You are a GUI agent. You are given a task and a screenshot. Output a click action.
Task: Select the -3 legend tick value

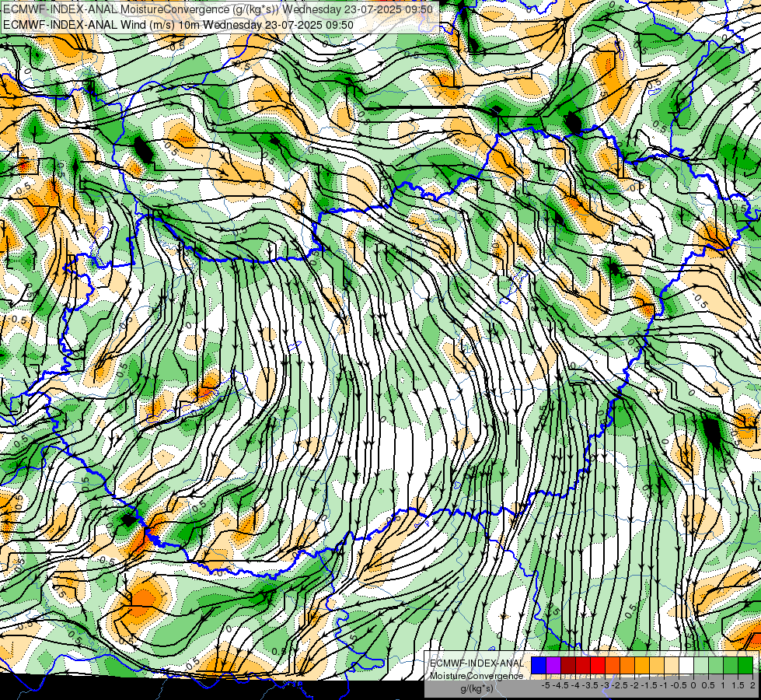coord(606,685)
